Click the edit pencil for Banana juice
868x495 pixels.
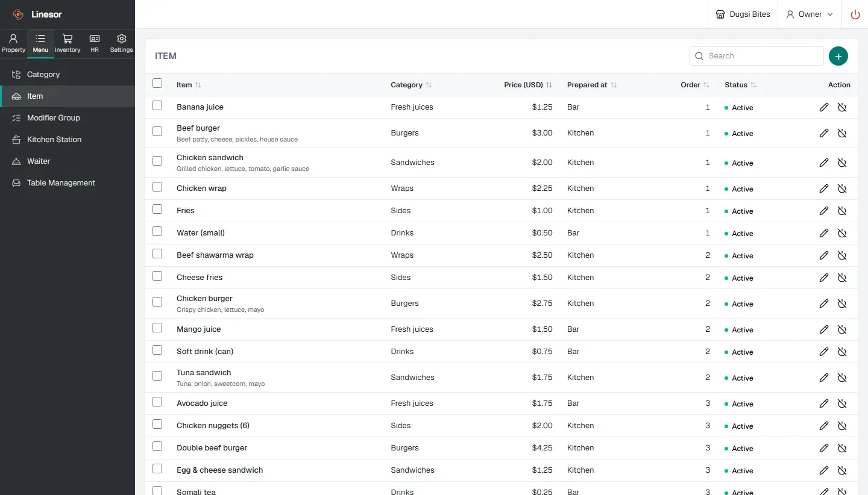[824, 107]
